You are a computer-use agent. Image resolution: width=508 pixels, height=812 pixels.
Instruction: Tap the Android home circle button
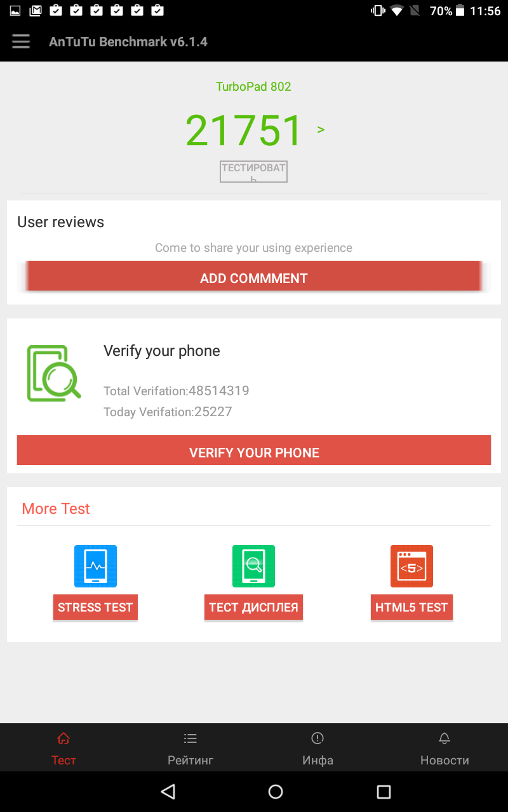click(x=276, y=791)
